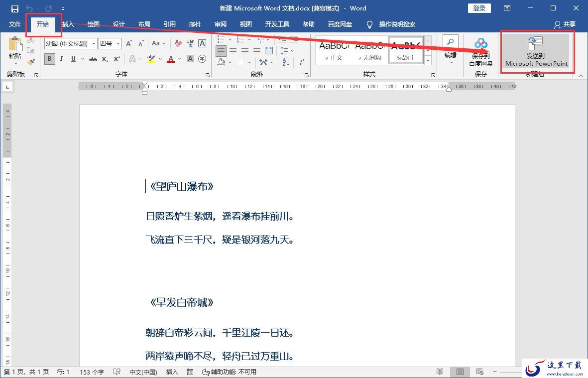Click the clear formatting eraser icon
This screenshot has width=588, height=378.
pyautogui.click(x=179, y=43)
